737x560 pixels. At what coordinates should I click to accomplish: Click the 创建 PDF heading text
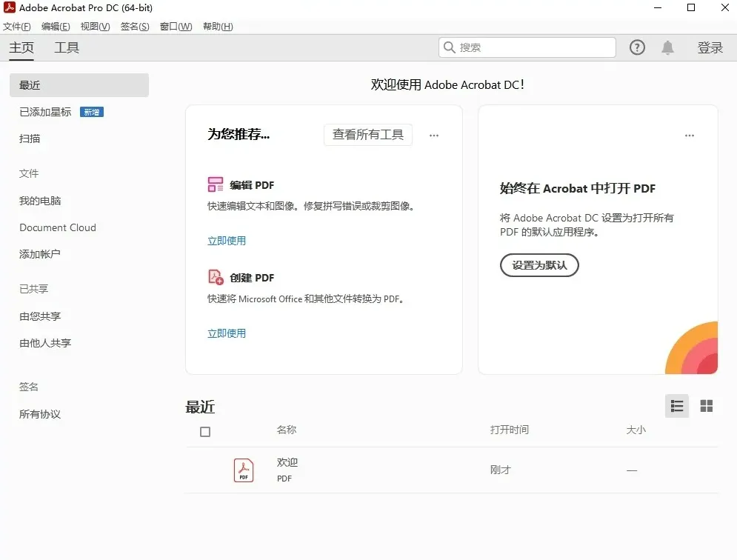tap(252, 278)
